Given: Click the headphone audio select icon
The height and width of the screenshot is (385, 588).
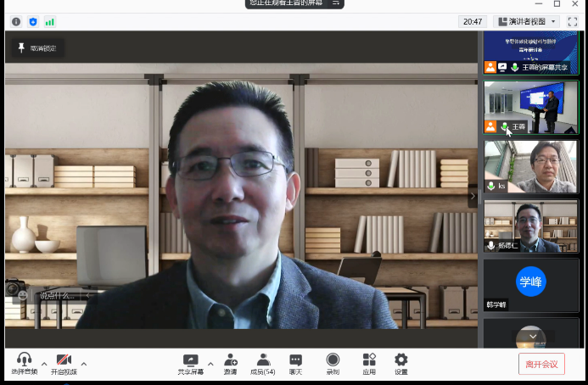Looking at the screenshot, I should pos(24,360).
